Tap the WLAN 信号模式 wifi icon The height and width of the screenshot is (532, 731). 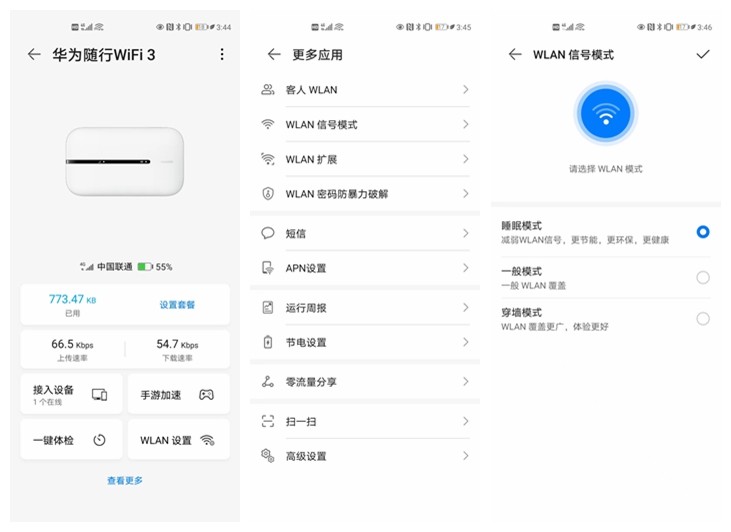click(268, 124)
